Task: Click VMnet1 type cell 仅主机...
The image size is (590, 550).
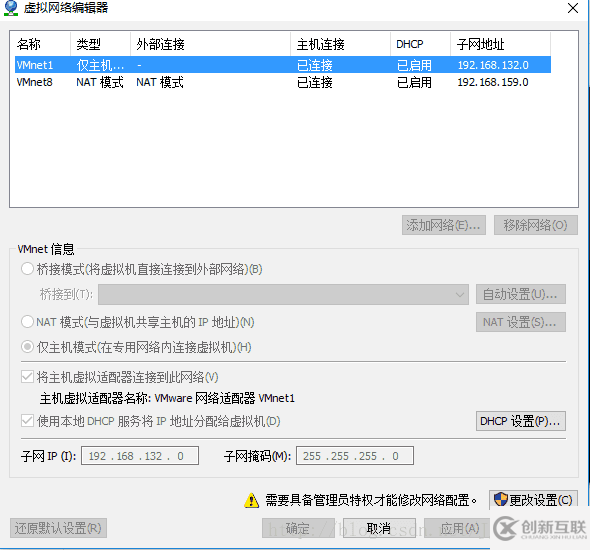Action: (x=100, y=65)
